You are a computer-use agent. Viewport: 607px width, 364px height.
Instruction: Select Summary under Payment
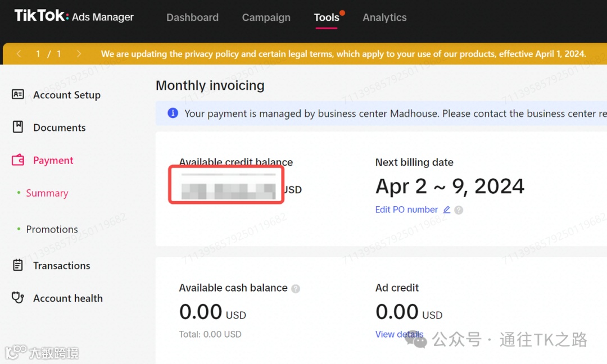(x=47, y=193)
